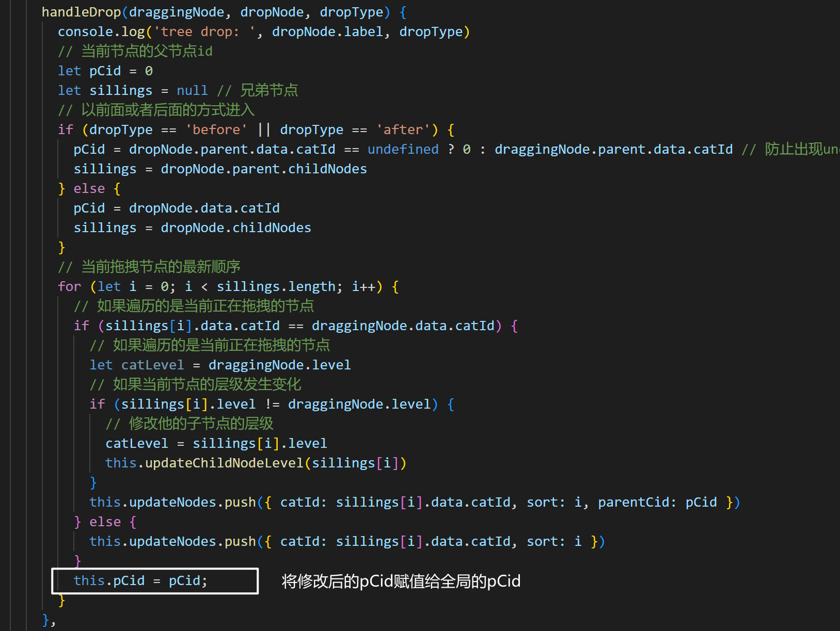Click the last updateNodes.push line
Image resolution: width=840 pixels, height=631 pixels.
tap(347, 541)
